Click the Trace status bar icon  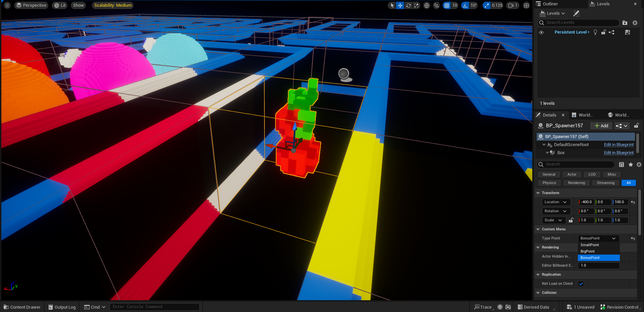483,307
